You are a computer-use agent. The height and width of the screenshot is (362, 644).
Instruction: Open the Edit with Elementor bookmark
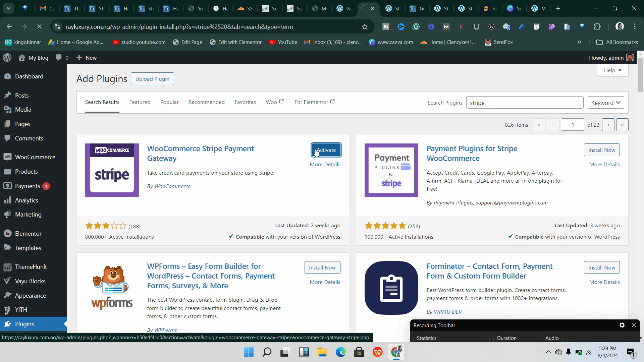pos(235,42)
